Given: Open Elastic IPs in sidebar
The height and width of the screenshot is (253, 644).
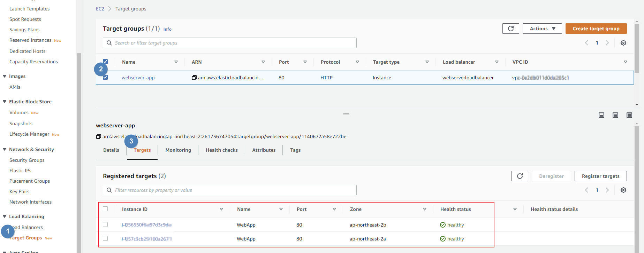Looking at the screenshot, I should click(20, 171).
